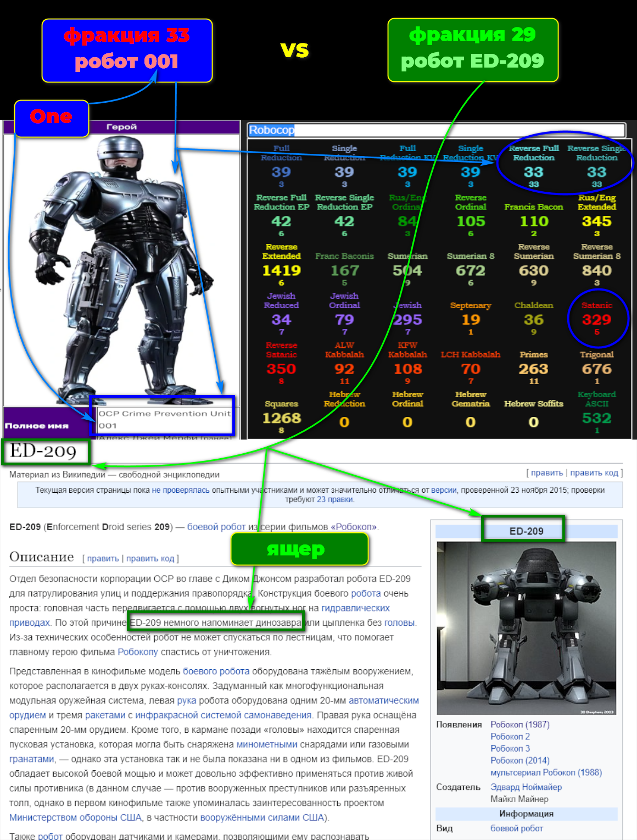Click the «Информация» section header in the infobox
637x840 pixels.
pyautogui.click(x=526, y=814)
